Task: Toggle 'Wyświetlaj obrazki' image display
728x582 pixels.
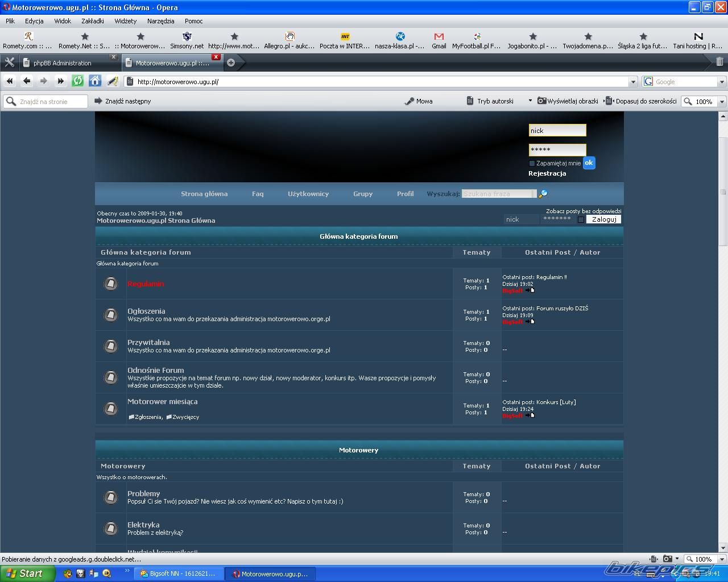Action: coord(568,101)
